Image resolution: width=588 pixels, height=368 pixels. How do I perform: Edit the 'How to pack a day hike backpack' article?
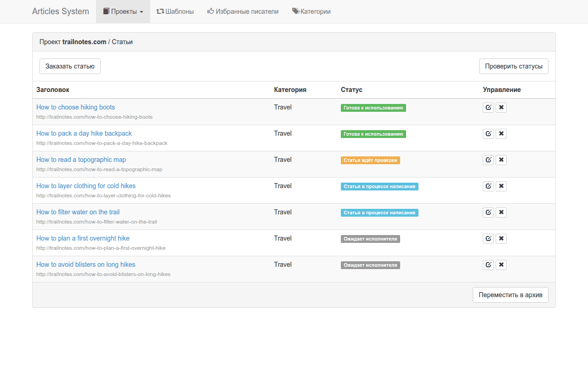(x=488, y=134)
